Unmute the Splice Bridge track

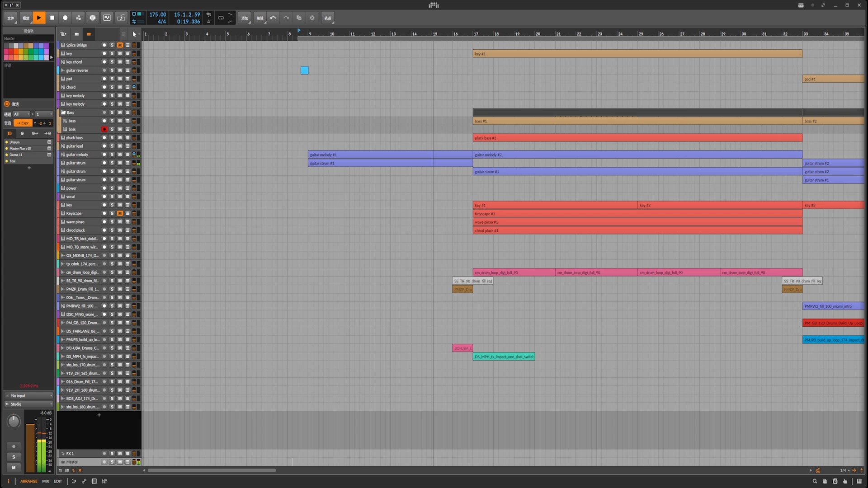(x=120, y=45)
